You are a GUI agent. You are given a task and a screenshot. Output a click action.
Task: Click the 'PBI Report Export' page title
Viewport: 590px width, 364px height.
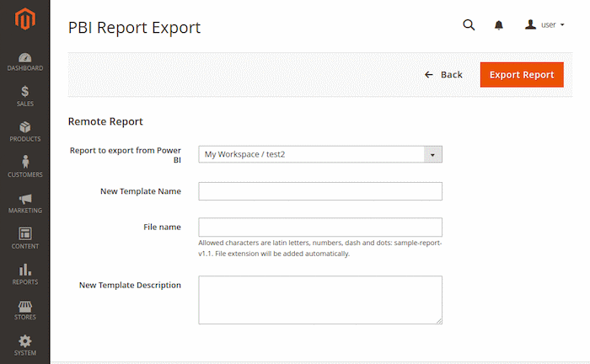coord(134,28)
